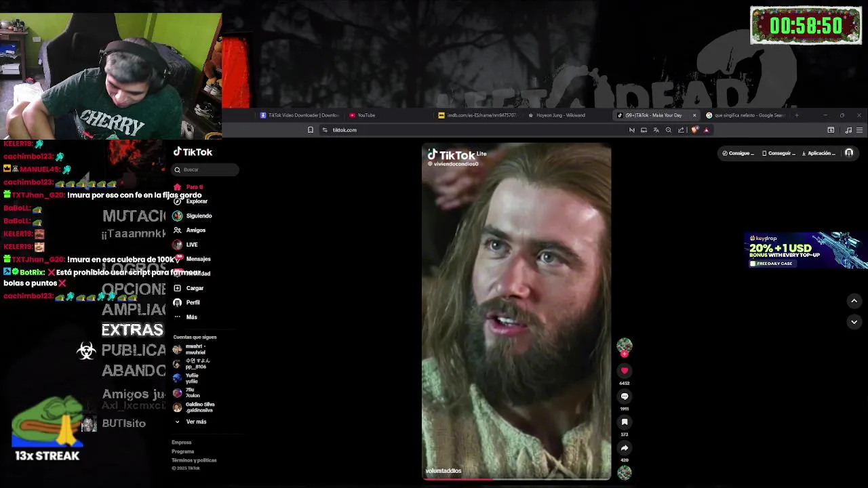Image resolution: width=868 pixels, height=488 pixels.
Task: Open a new browser tab
Action: pyautogui.click(x=796, y=115)
